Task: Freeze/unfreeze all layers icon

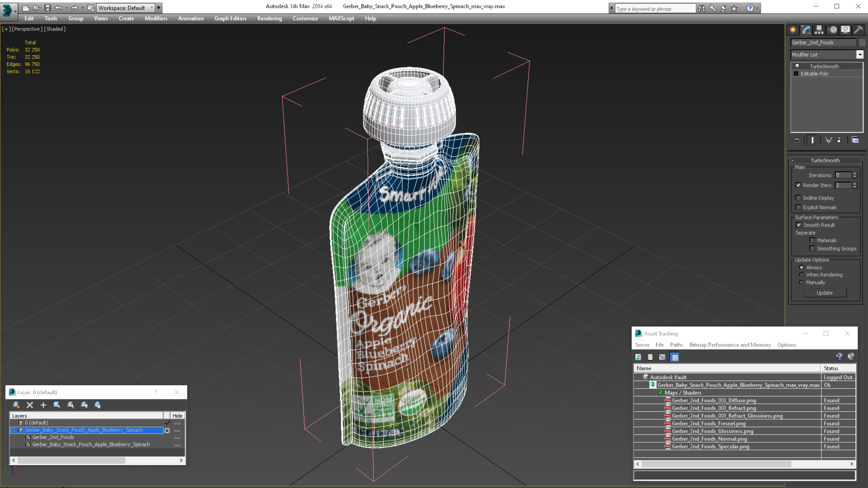Action: [x=98, y=405]
